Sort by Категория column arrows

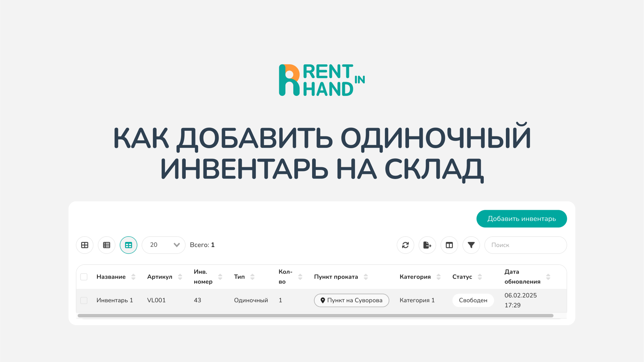click(x=438, y=277)
